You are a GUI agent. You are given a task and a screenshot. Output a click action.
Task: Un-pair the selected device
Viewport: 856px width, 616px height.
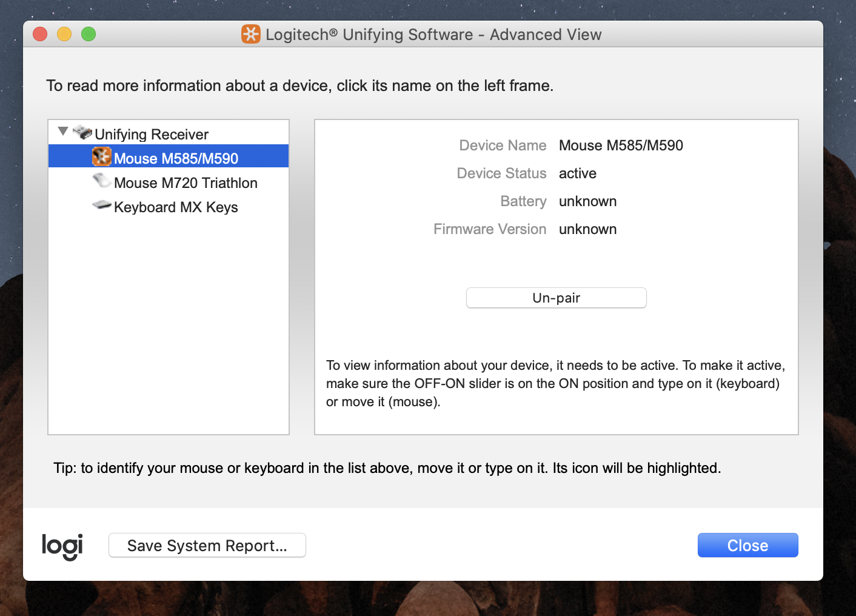coord(556,298)
